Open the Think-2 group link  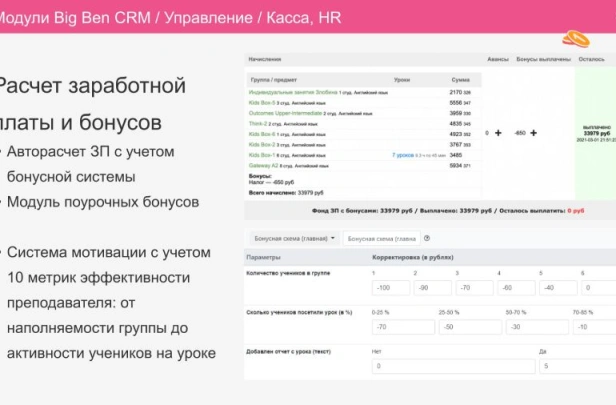[x=258, y=124]
